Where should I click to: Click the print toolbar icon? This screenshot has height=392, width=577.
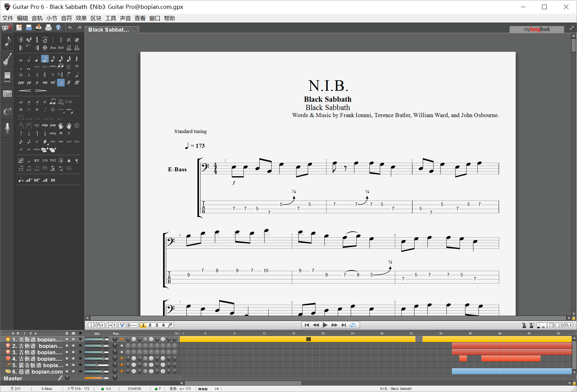click(x=48, y=28)
